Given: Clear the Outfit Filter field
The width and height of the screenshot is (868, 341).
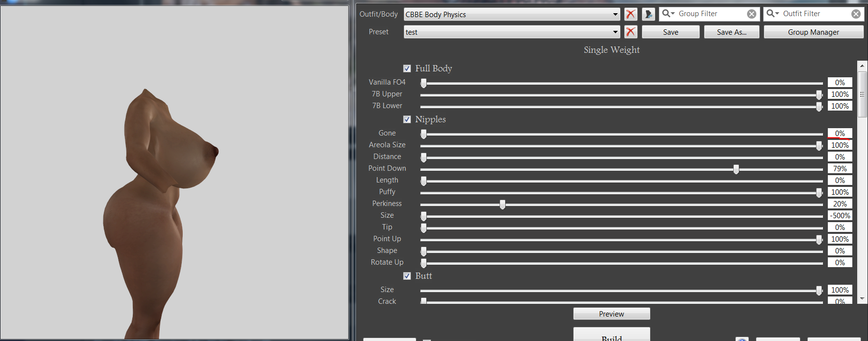Looking at the screenshot, I should click(856, 14).
